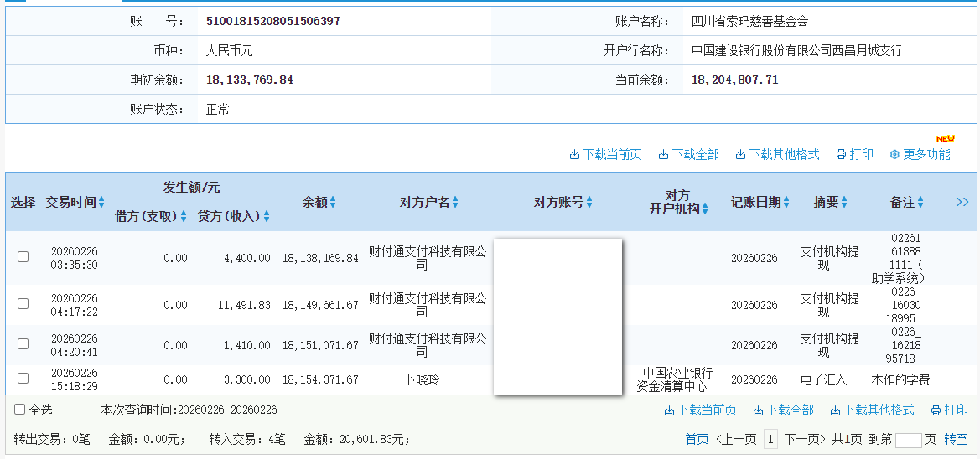This screenshot has height=459, width=980.
Task: Sort by 贷方(收入) column arrows
Action: click(x=267, y=216)
